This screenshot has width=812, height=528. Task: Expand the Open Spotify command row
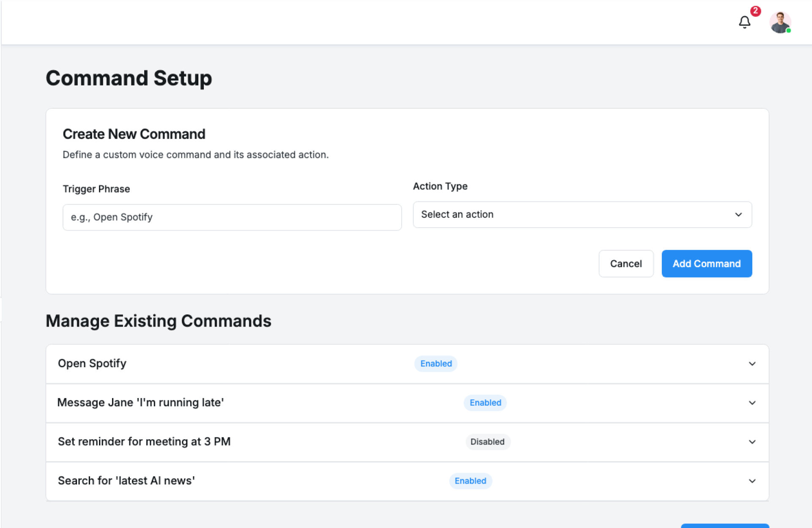[752, 364]
